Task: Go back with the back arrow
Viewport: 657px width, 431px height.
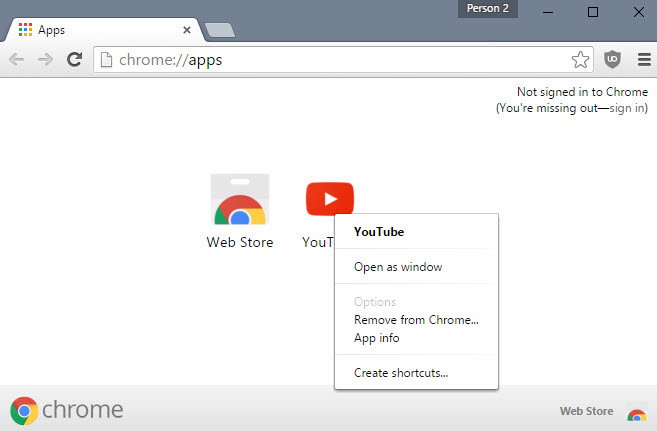Action: point(17,59)
